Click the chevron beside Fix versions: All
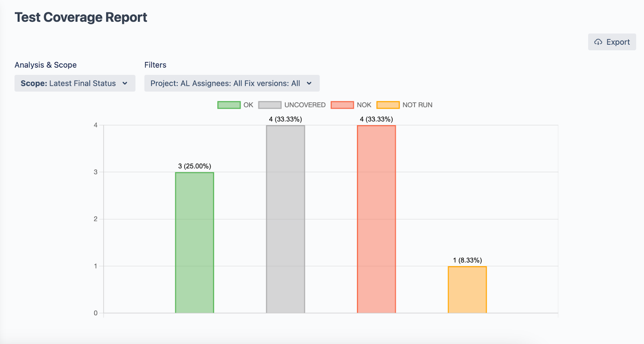This screenshot has width=644, height=344. pos(309,83)
